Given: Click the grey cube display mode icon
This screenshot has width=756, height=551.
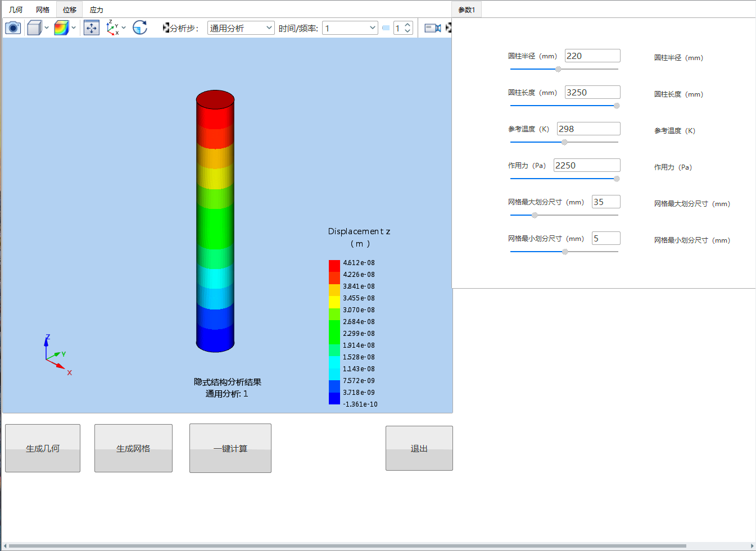Looking at the screenshot, I should (34, 28).
